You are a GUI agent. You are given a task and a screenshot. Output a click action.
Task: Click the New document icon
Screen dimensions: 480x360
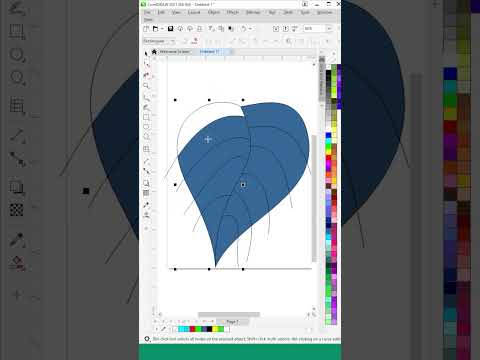tap(146, 29)
